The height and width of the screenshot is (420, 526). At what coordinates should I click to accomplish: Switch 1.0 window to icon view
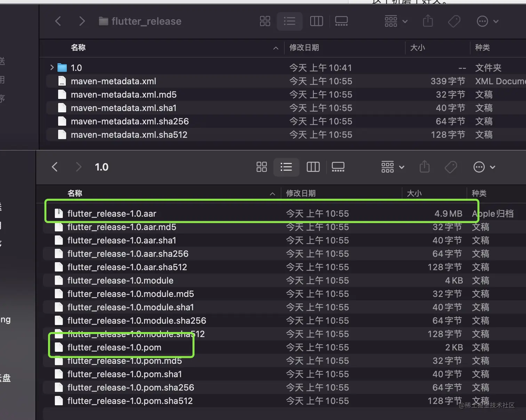point(262,167)
